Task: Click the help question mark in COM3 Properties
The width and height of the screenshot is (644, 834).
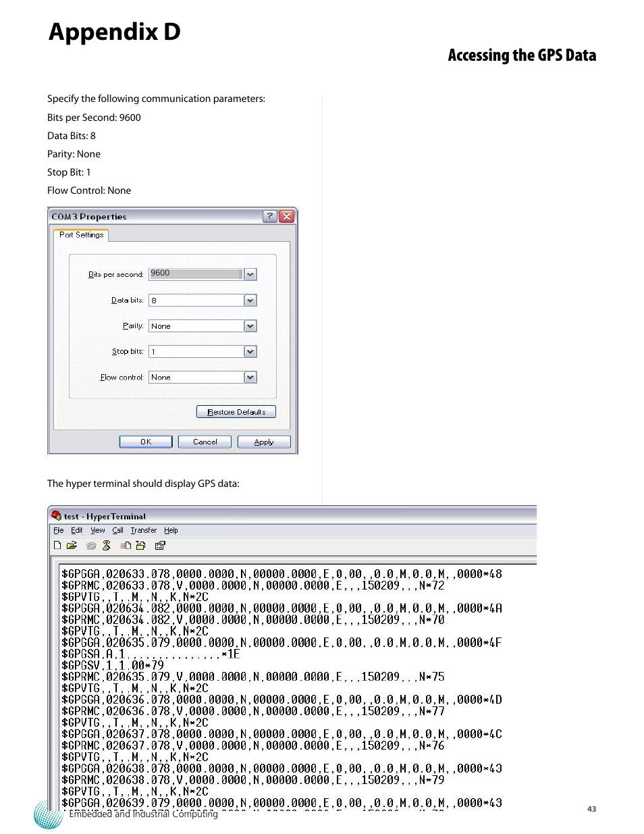Action: point(270,216)
